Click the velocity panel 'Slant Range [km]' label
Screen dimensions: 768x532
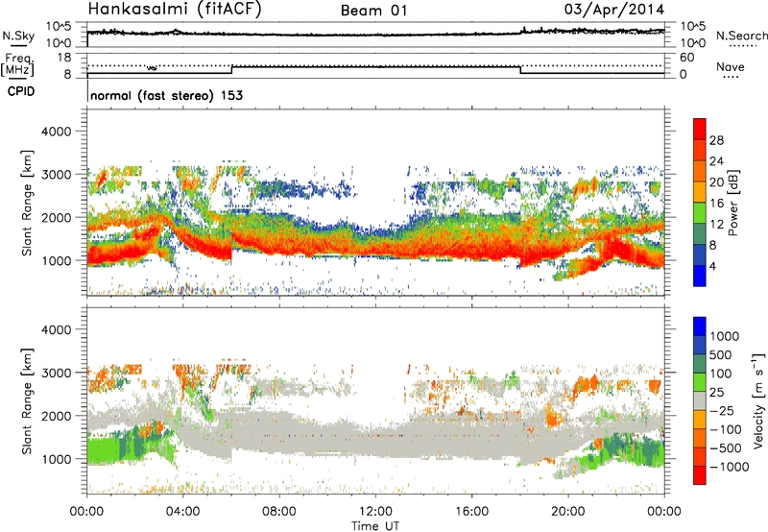pos(28,401)
